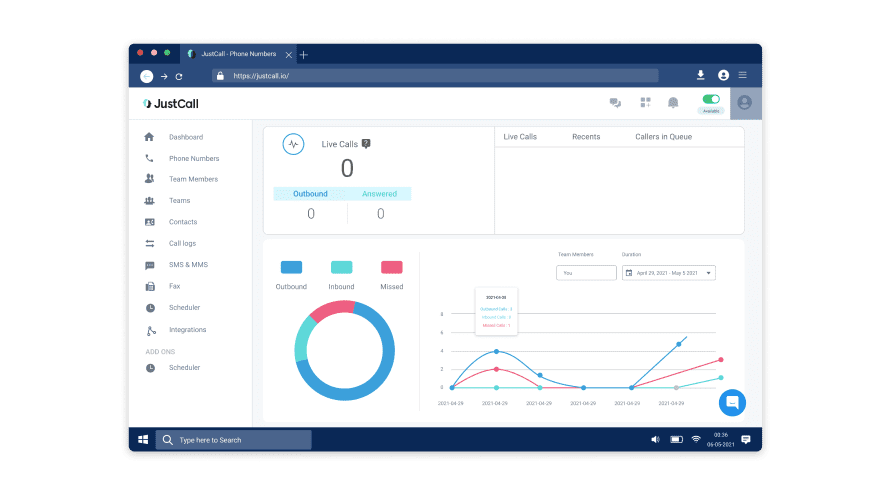Click the Windows taskbar search box
The width and height of the screenshot is (890, 500).
tap(234, 440)
